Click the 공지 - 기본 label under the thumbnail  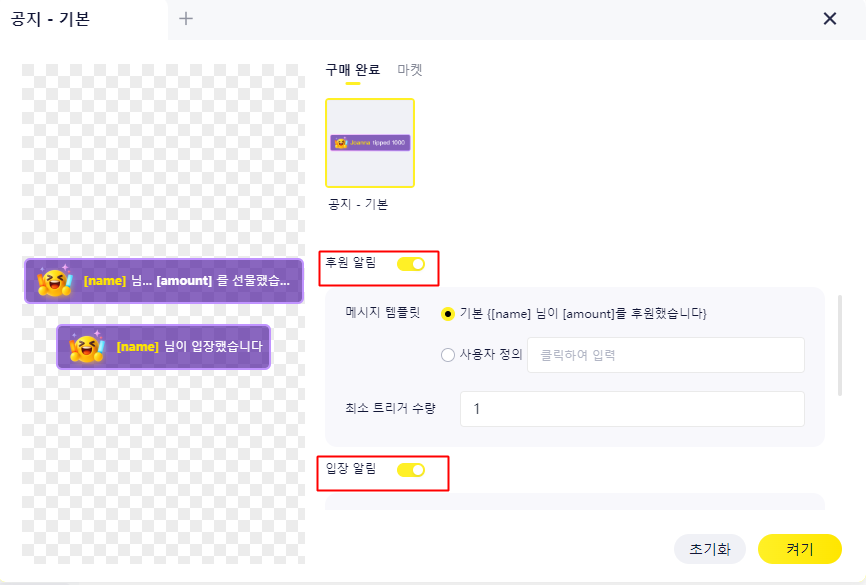(x=357, y=204)
